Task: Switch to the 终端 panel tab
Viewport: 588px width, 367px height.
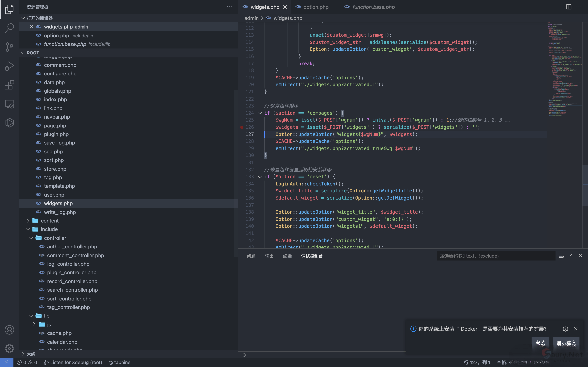Action: [287, 256]
